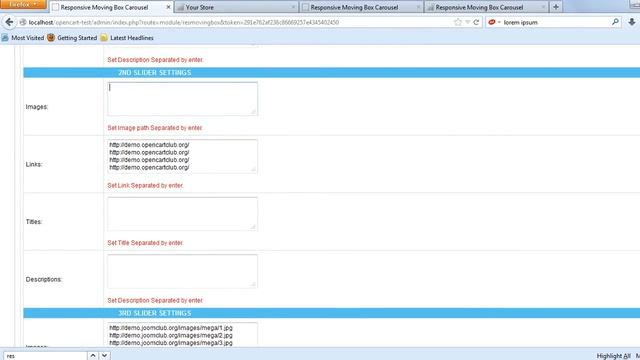Open a new tab with plus button
Screen dimensions: 640x360
[556, 7]
